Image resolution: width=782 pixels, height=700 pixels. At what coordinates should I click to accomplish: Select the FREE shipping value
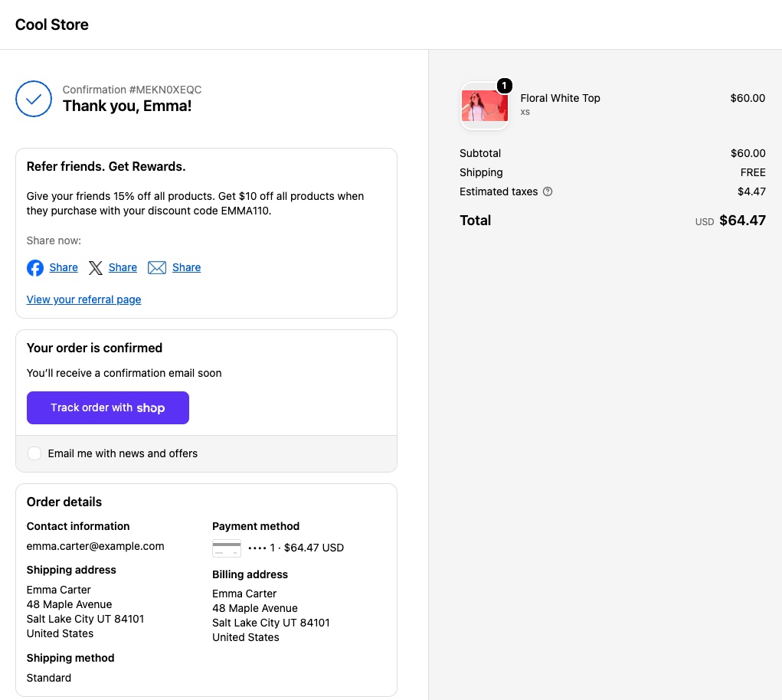pos(753,172)
